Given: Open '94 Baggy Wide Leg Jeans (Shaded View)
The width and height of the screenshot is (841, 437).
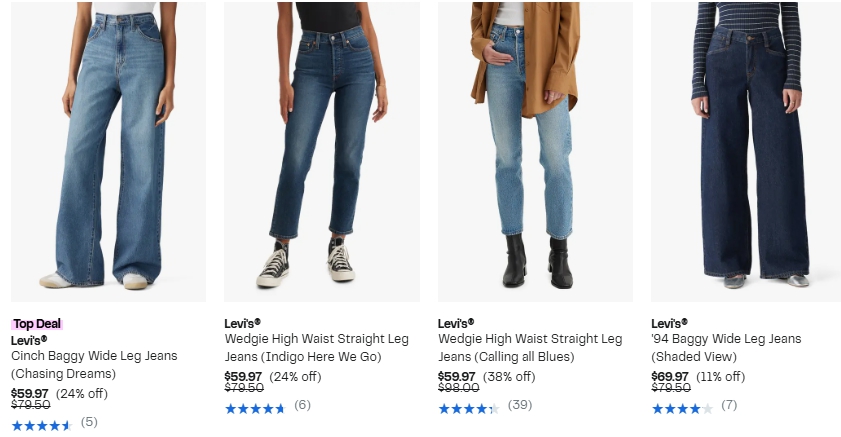Looking at the screenshot, I should click(726, 347).
